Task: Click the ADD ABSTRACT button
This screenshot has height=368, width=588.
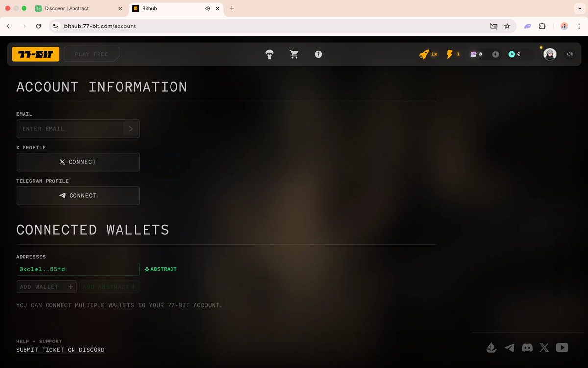Action: click(109, 287)
